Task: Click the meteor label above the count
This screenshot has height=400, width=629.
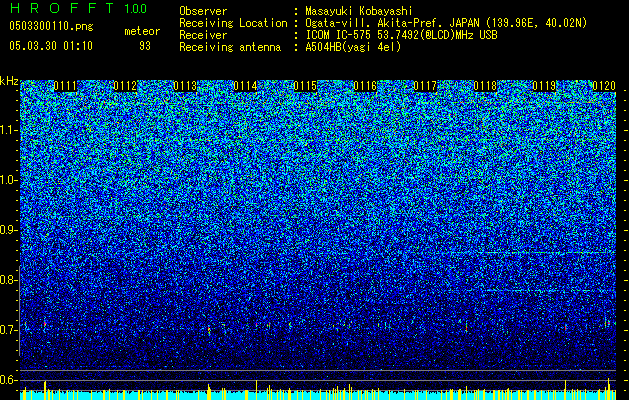Action: pos(142,31)
